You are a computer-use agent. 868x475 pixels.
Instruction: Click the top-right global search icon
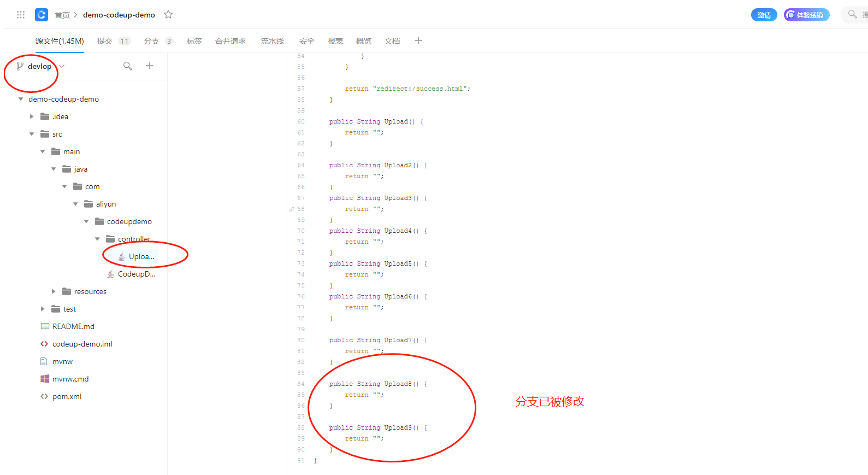pos(852,14)
